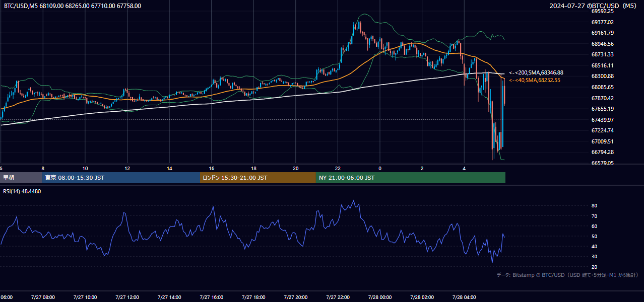Click the RSI axis value 20

[594, 267]
